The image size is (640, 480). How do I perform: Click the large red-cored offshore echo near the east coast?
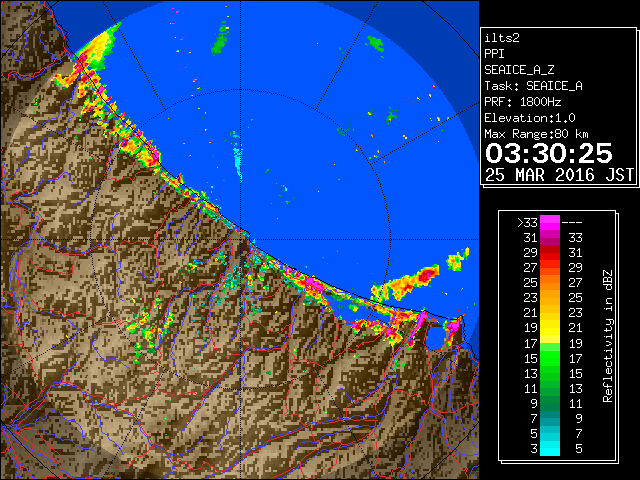tap(408, 282)
